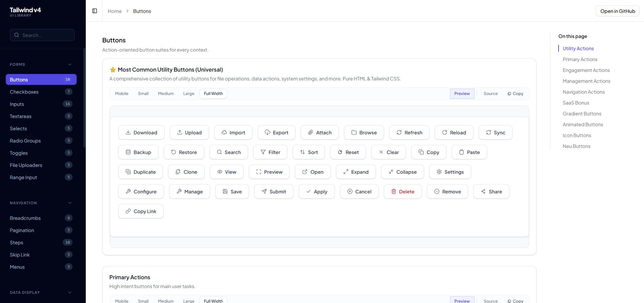
Task: Click the Browse folder button
Action: (x=364, y=132)
